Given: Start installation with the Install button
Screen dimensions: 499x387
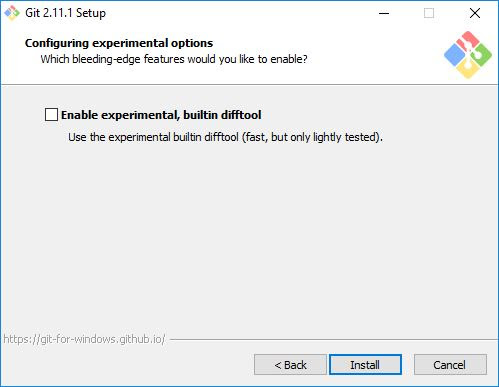Looking at the screenshot, I should click(x=365, y=365).
